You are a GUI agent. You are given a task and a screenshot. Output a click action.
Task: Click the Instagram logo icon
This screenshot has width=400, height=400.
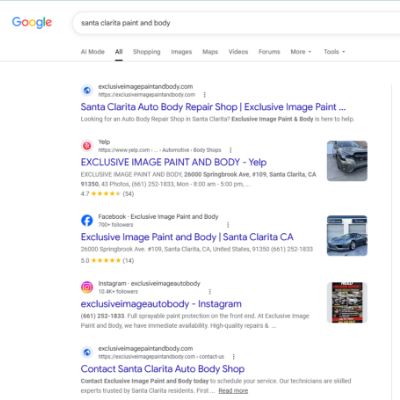coord(87,287)
